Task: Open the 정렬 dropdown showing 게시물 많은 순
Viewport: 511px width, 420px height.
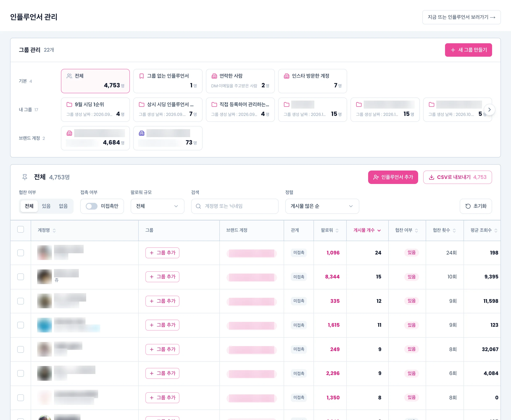Action: 322,206
